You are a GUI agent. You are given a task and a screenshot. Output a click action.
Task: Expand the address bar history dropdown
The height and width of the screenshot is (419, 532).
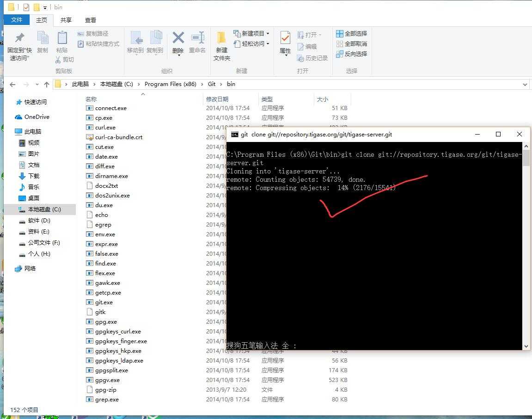point(525,85)
